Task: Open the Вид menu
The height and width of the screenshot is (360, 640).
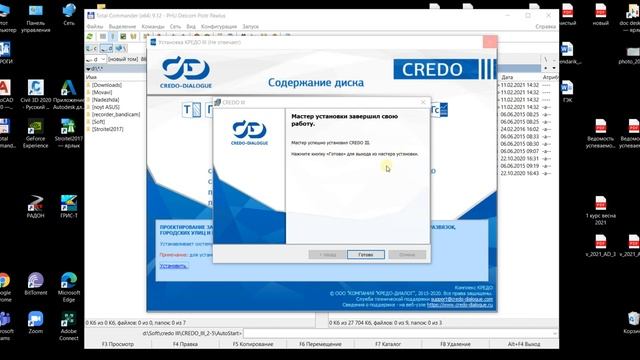Action: point(191,27)
